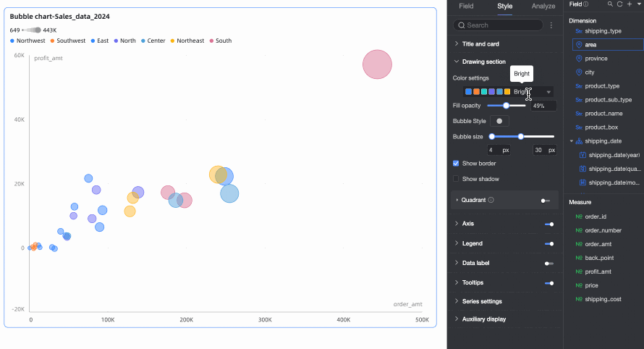
Task: Toggle the Southwest legend item
Action: coord(68,41)
